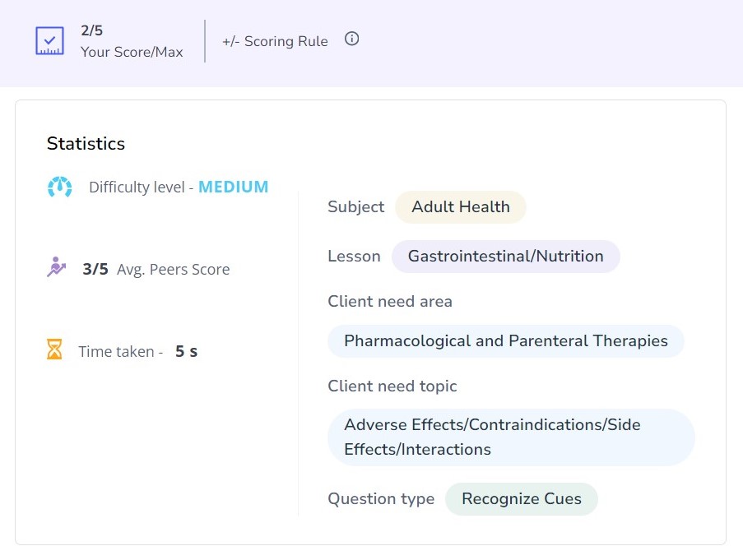The width and height of the screenshot is (743, 560).
Task: Click the speedometer next to Difficulty level
Action: (58, 187)
